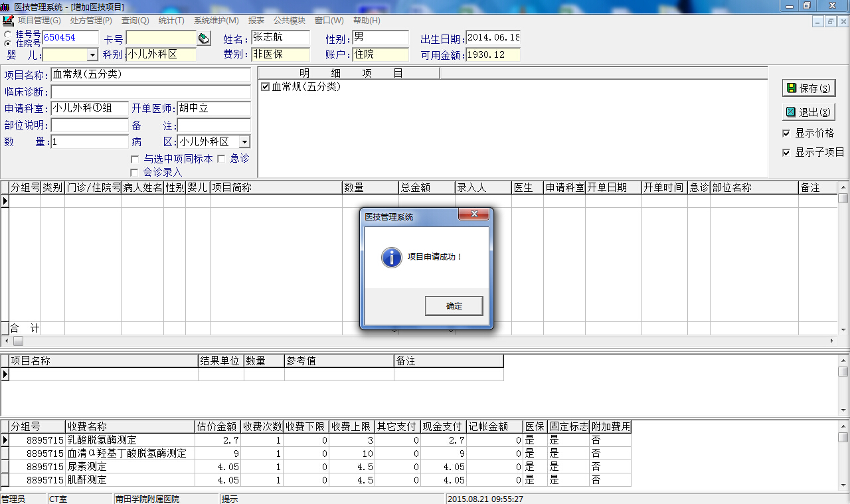Click the 收费名称 column header
The height and width of the screenshot is (504, 850).
point(130,427)
